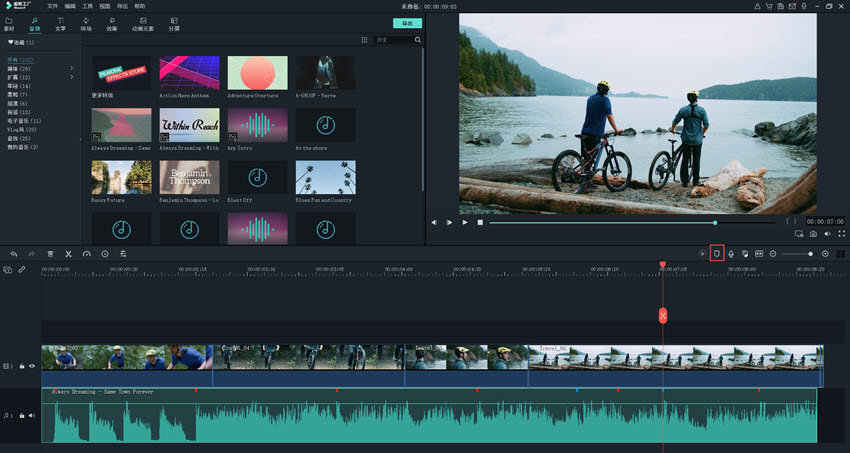850x453 pixels.
Task: Expand the 扩展 category arrow
Action: pyautogui.click(x=71, y=77)
